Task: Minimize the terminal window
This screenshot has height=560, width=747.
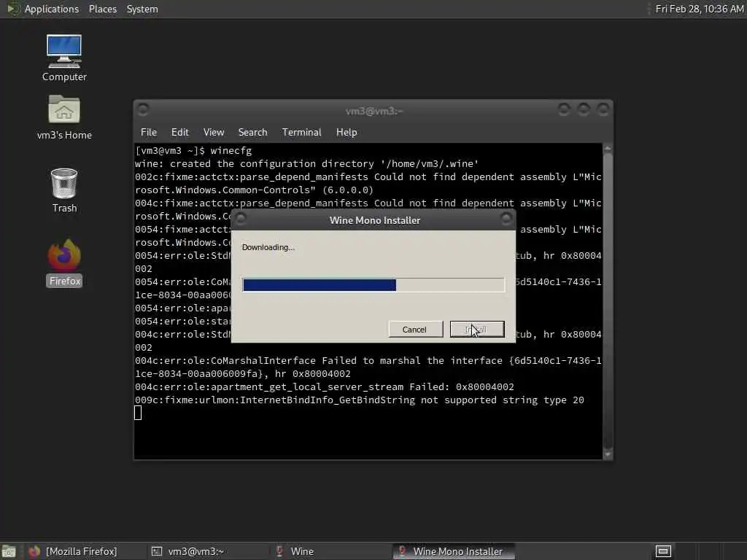Action: tap(564, 109)
